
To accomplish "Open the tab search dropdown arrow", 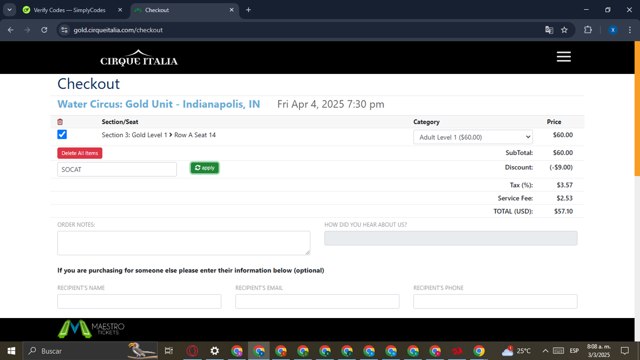I will 9,10.
